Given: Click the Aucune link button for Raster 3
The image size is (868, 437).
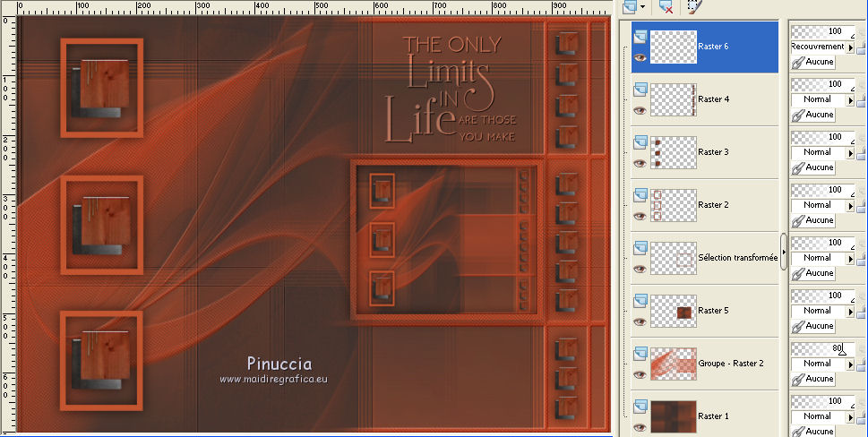Looking at the screenshot, I should (812, 167).
